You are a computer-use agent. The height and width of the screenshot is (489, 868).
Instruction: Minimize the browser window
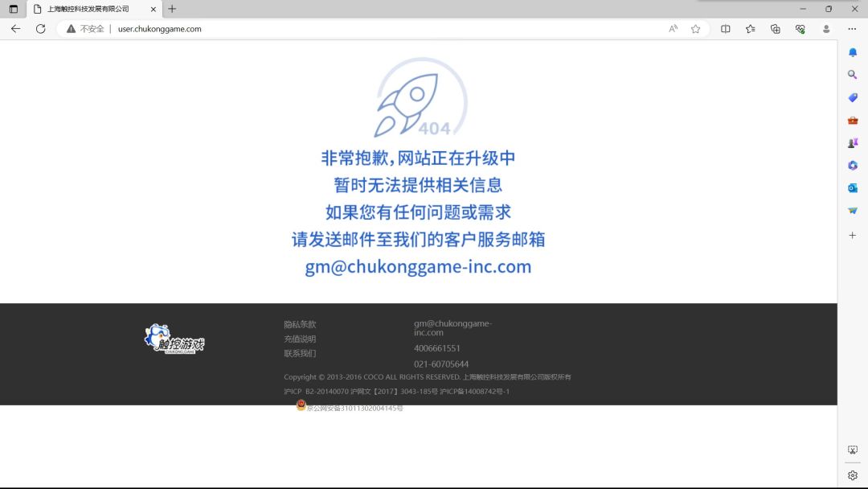(803, 9)
